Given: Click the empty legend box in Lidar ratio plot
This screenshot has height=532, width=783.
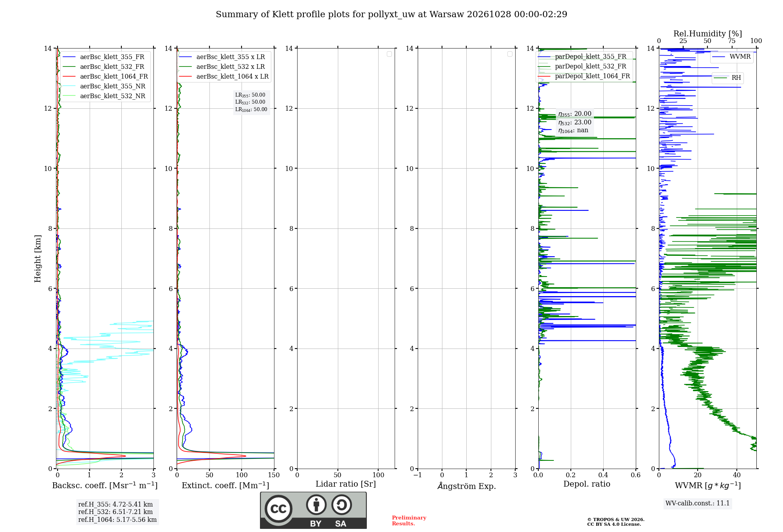Looking at the screenshot, I should pos(390,54).
